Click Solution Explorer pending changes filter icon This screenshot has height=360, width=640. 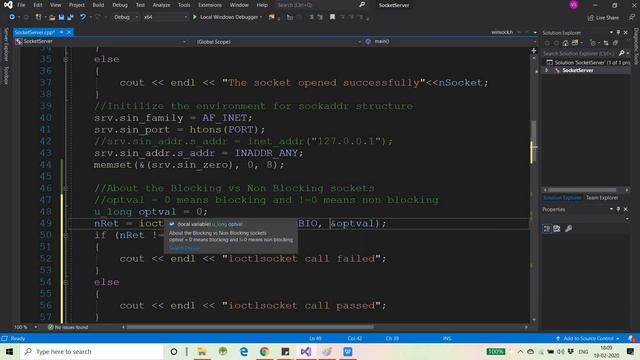click(x=593, y=43)
